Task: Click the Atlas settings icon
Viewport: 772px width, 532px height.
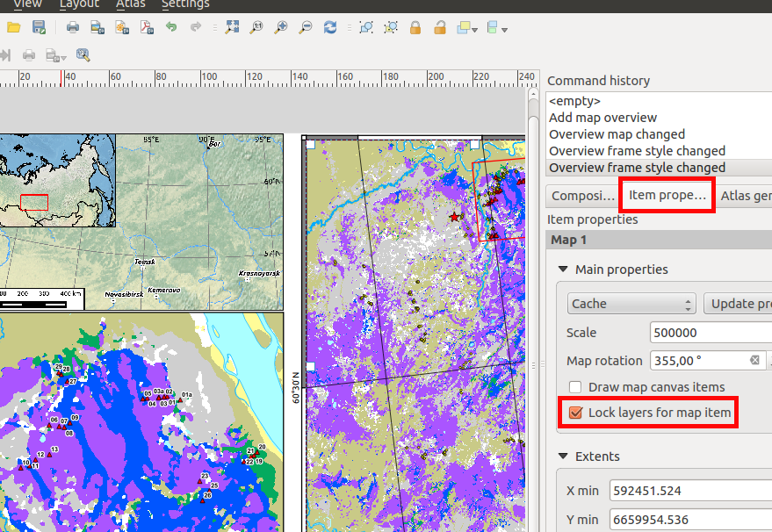Action: [x=83, y=55]
